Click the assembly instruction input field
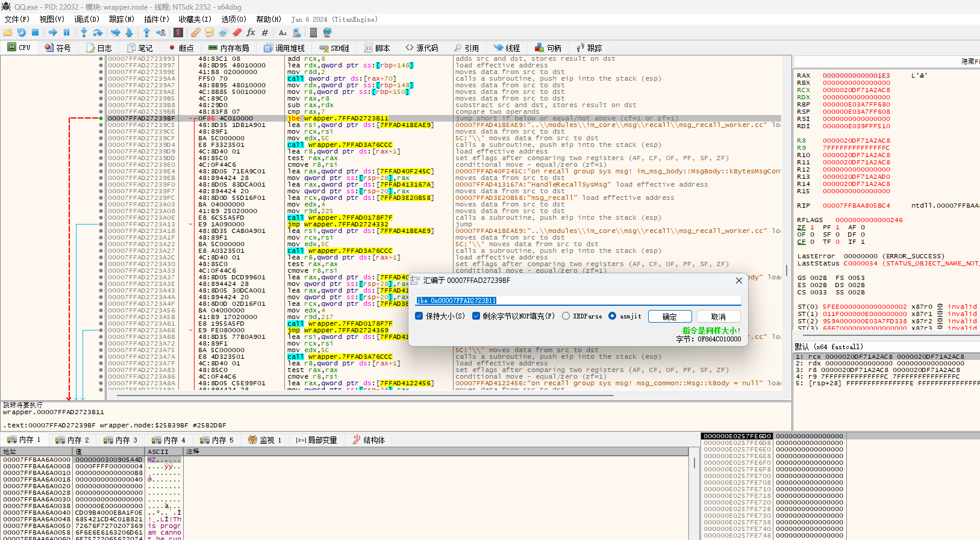980x540 pixels. [x=578, y=300]
